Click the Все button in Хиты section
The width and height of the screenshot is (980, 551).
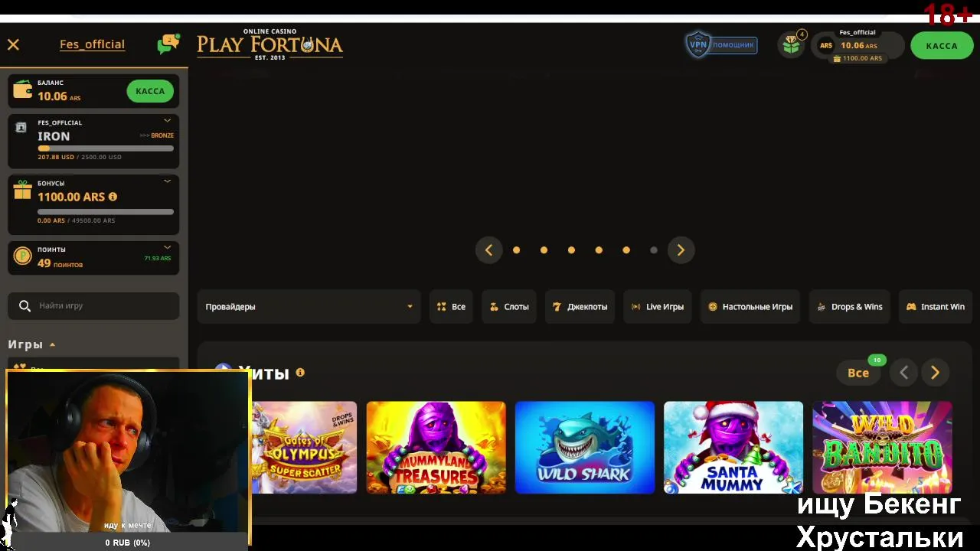(858, 373)
